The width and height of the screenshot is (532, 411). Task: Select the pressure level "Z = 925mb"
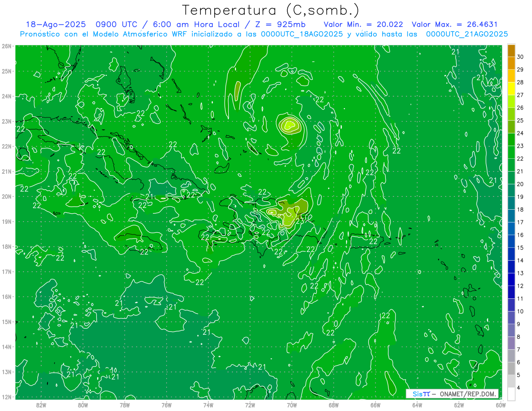[280, 24]
